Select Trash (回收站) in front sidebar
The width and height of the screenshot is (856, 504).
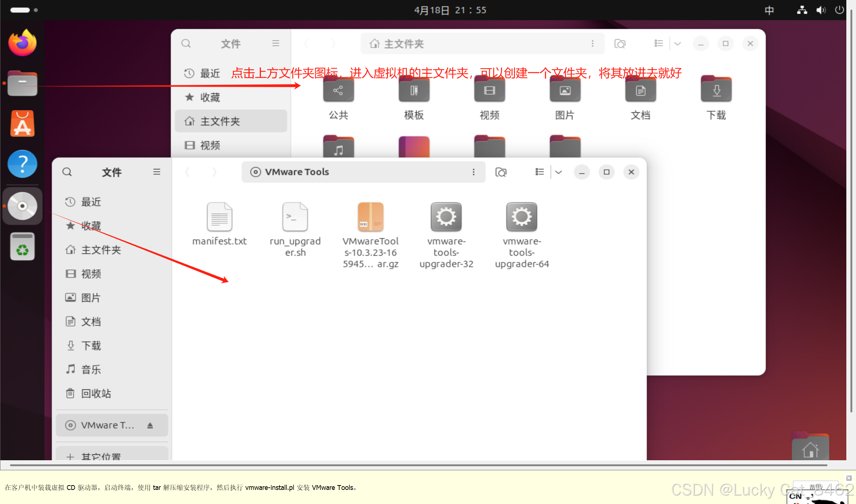coord(96,394)
